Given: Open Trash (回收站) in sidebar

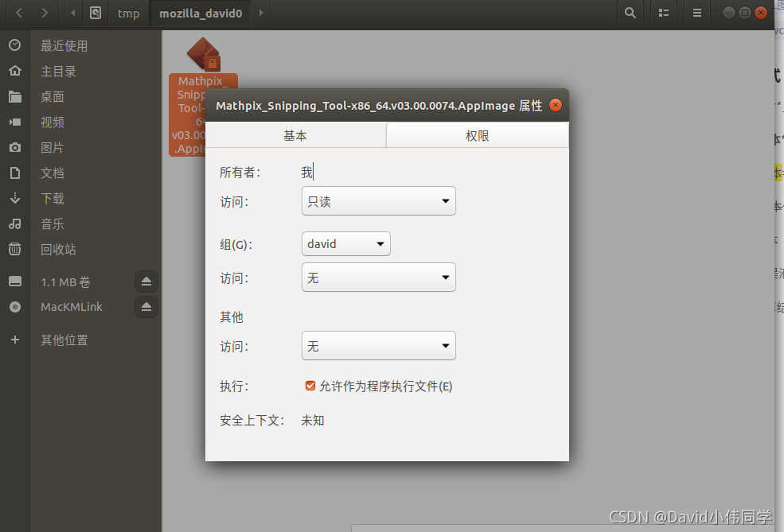Looking at the screenshot, I should tap(81, 249).
